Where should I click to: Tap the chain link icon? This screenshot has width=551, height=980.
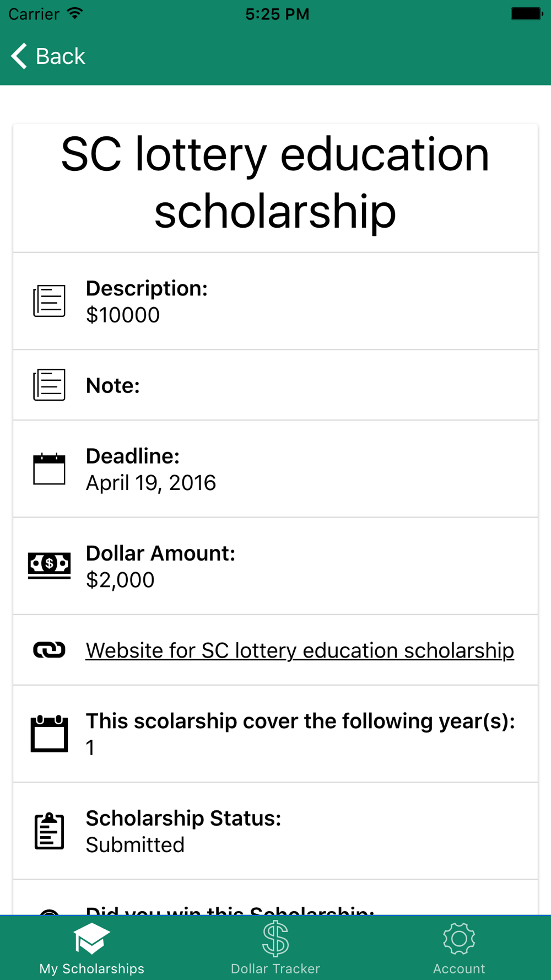click(49, 650)
